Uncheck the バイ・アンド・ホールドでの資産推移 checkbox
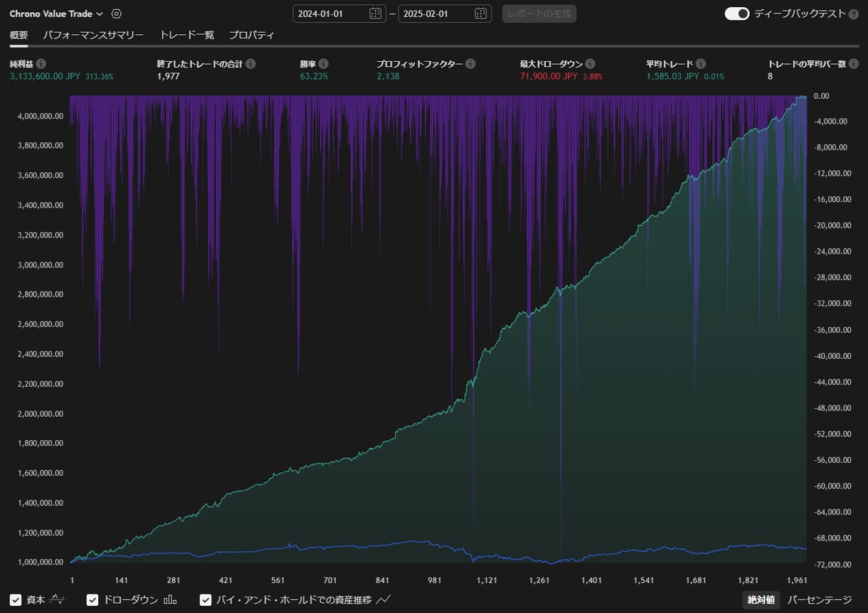This screenshot has width=868, height=613. [206, 599]
